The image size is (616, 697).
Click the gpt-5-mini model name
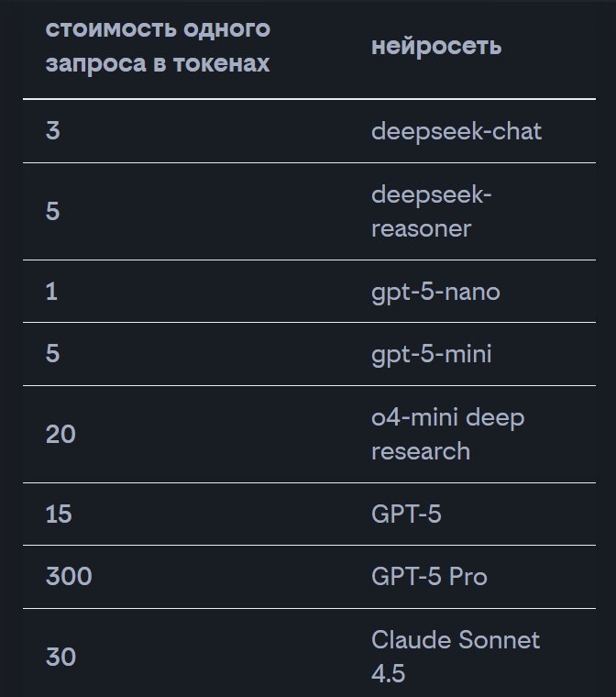[x=431, y=353]
